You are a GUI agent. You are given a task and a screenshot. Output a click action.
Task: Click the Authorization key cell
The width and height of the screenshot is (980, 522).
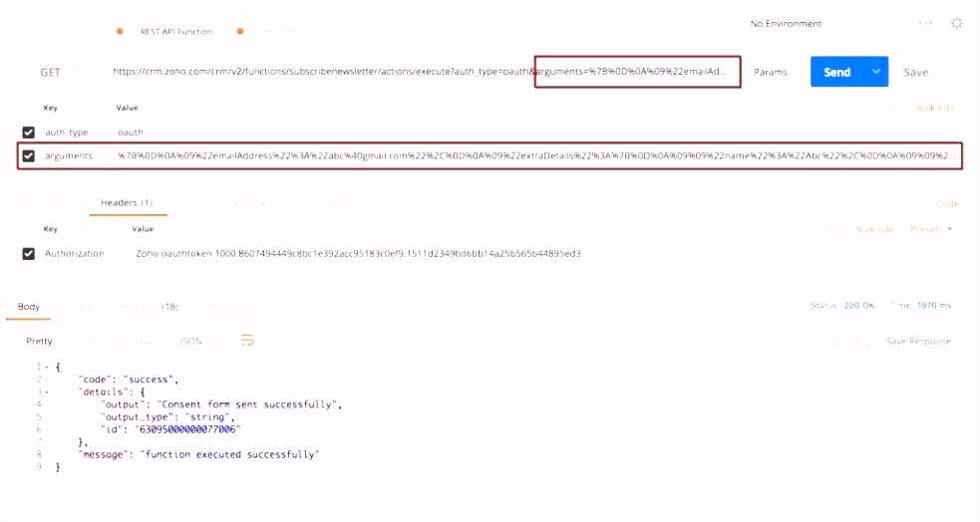(75, 253)
